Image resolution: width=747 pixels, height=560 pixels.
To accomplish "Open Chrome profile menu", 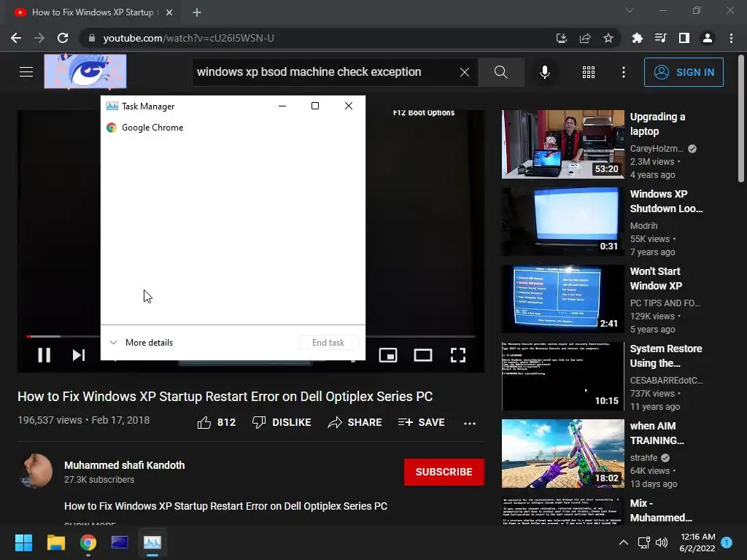I will [x=708, y=38].
